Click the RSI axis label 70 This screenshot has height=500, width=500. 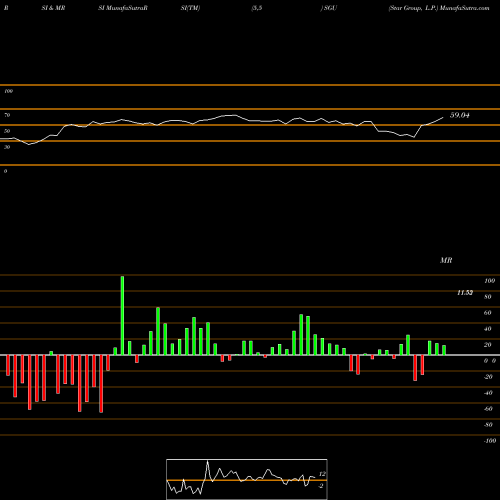(x=7, y=115)
